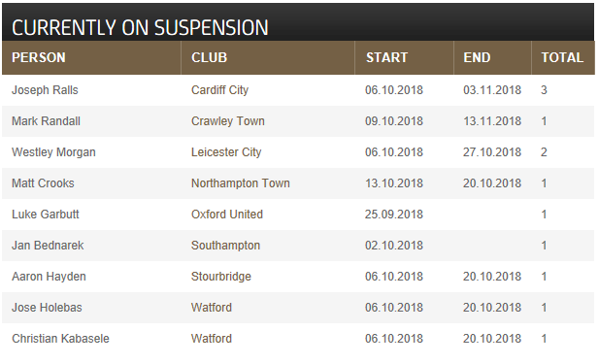Select Leicester City club cell
Image resolution: width=599 pixels, height=364 pixels.
(226, 152)
